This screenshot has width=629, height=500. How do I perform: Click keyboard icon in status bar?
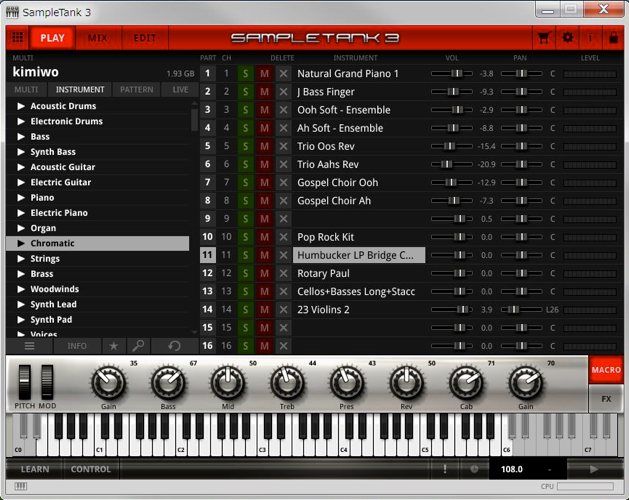(20, 486)
